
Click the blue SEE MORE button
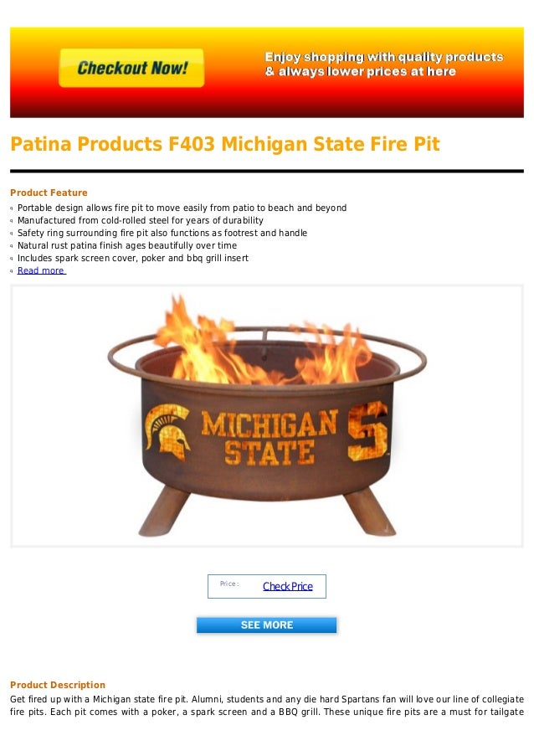click(266, 625)
